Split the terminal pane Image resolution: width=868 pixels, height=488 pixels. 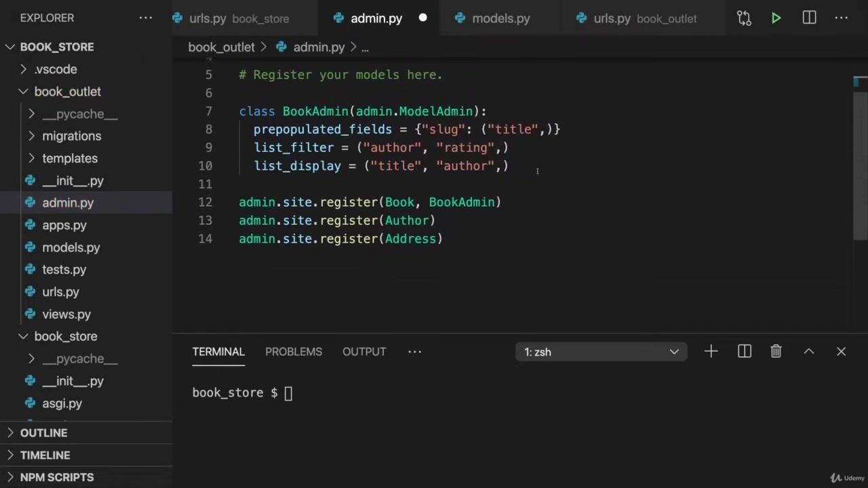pyautogui.click(x=745, y=351)
